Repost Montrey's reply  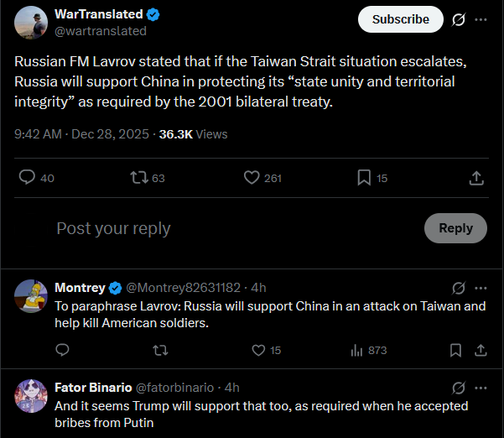pyautogui.click(x=160, y=350)
